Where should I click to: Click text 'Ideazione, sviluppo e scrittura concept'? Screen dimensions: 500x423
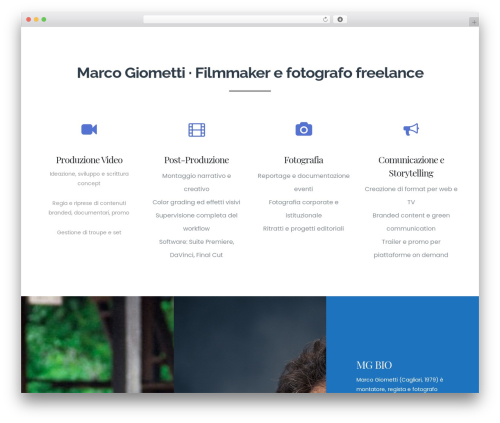89,179
